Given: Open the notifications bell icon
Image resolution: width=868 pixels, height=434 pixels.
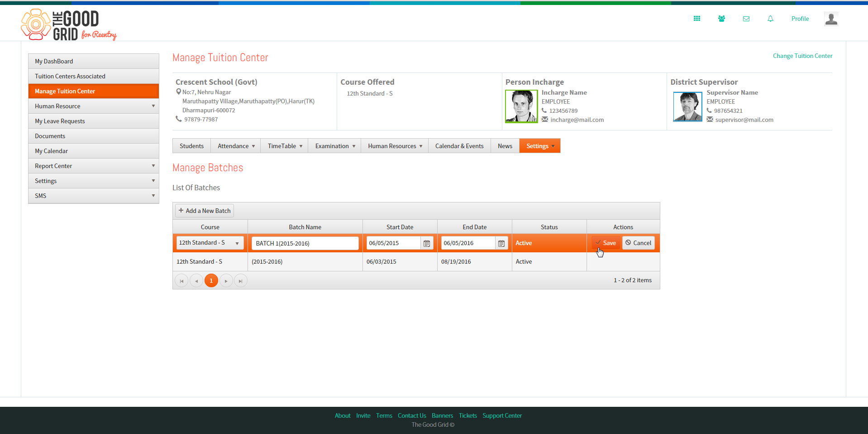Looking at the screenshot, I should click(770, 19).
